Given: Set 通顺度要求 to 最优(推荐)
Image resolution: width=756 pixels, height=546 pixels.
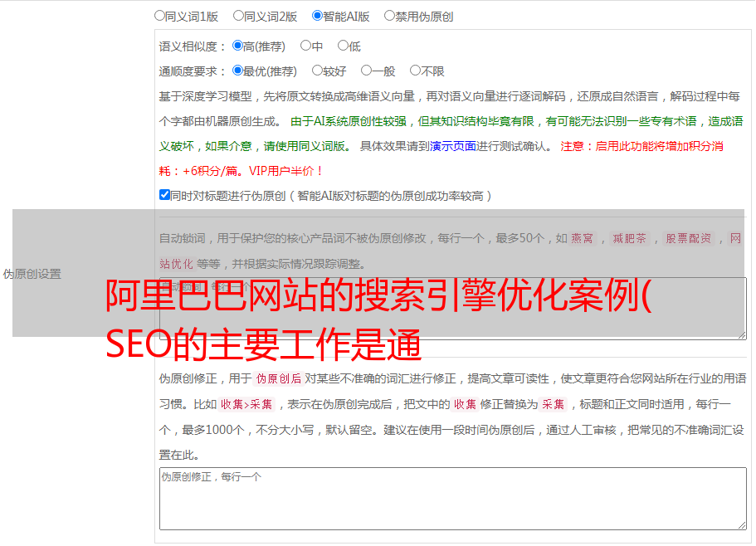Looking at the screenshot, I should (237, 71).
